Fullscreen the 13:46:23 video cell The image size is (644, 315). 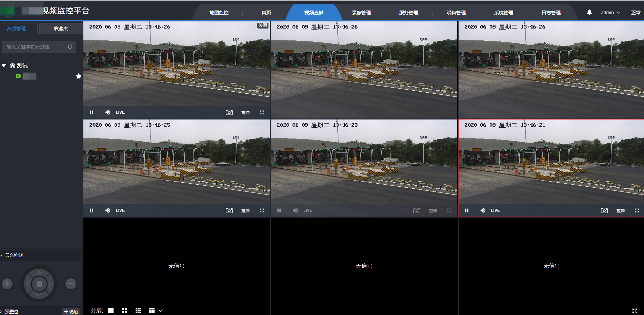(x=449, y=210)
